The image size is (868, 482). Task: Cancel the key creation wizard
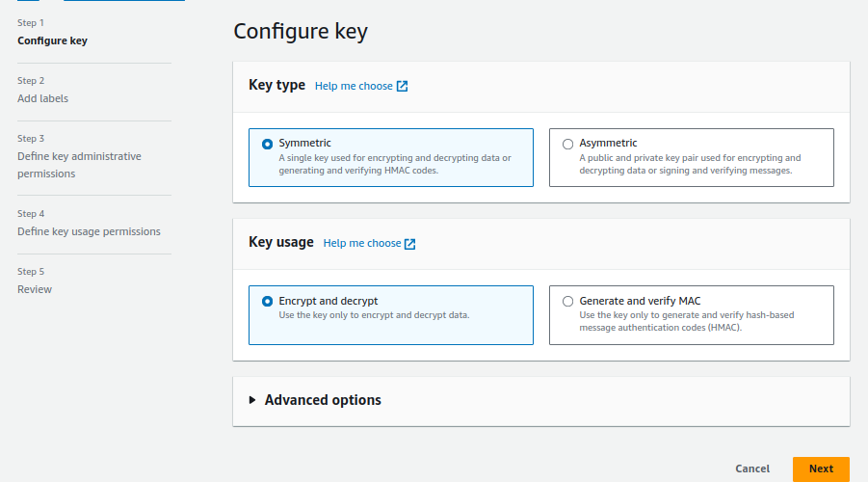click(752, 469)
